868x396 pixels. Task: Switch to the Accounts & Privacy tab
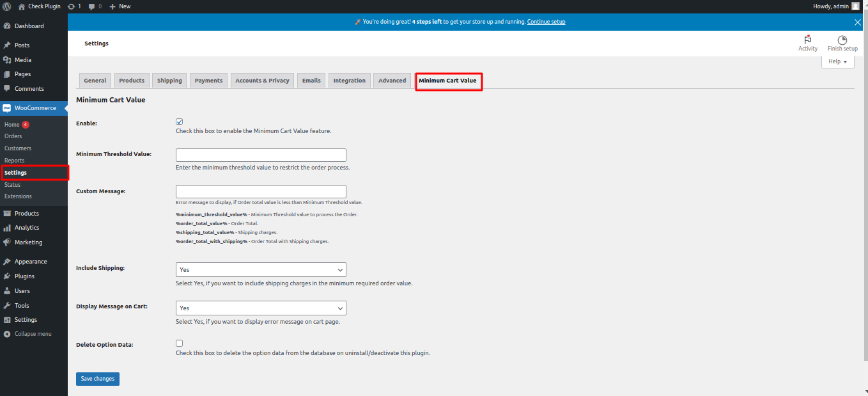point(262,81)
